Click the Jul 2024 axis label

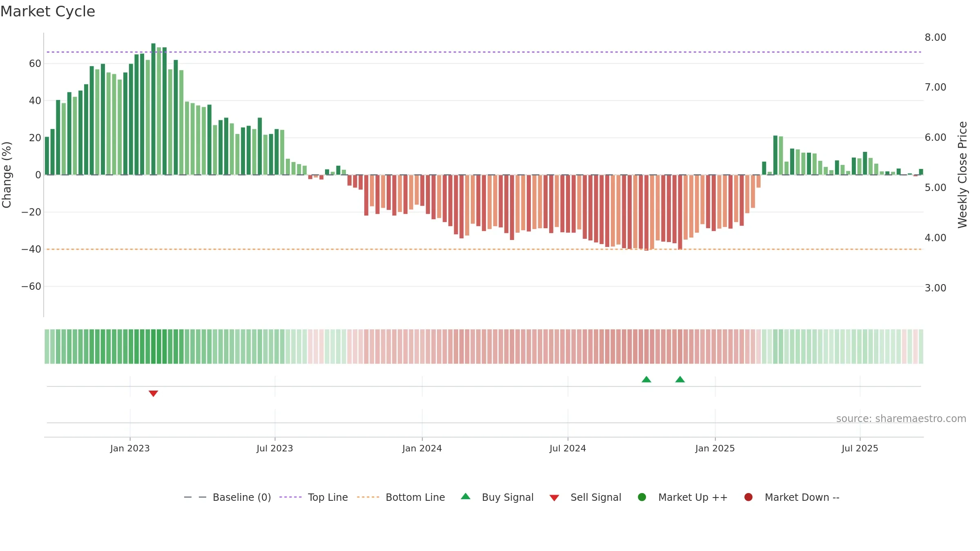pyautogui.click(x=568, y=449)
